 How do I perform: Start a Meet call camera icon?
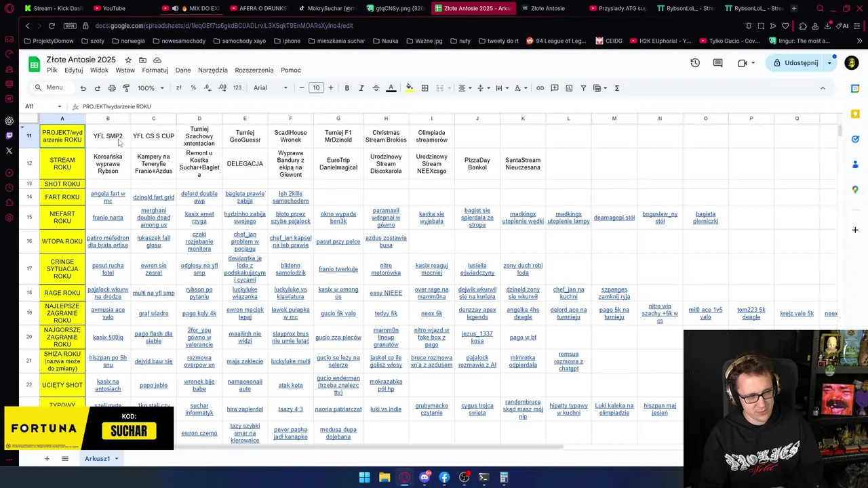click(x=743, y=63)
